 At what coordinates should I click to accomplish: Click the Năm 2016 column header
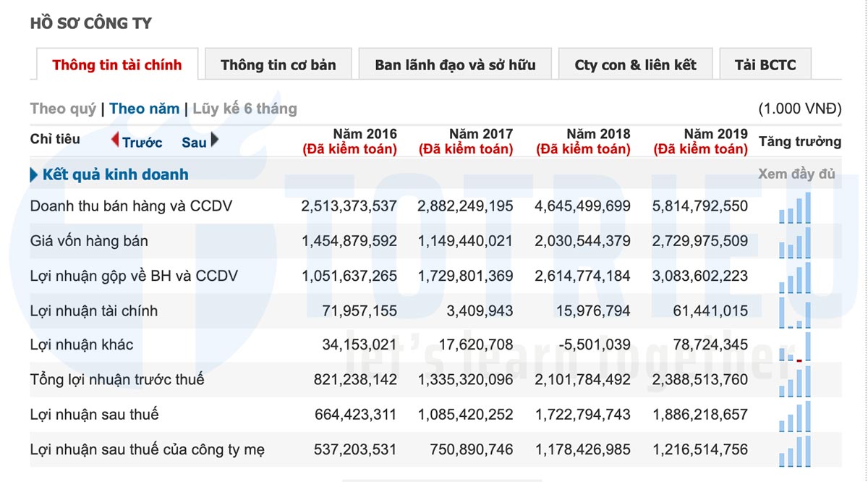349,141
